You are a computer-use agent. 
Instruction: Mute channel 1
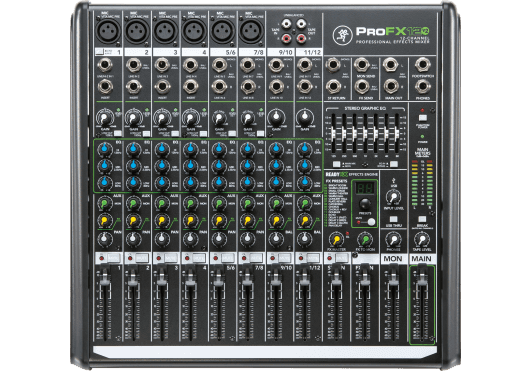coord(113,258)
